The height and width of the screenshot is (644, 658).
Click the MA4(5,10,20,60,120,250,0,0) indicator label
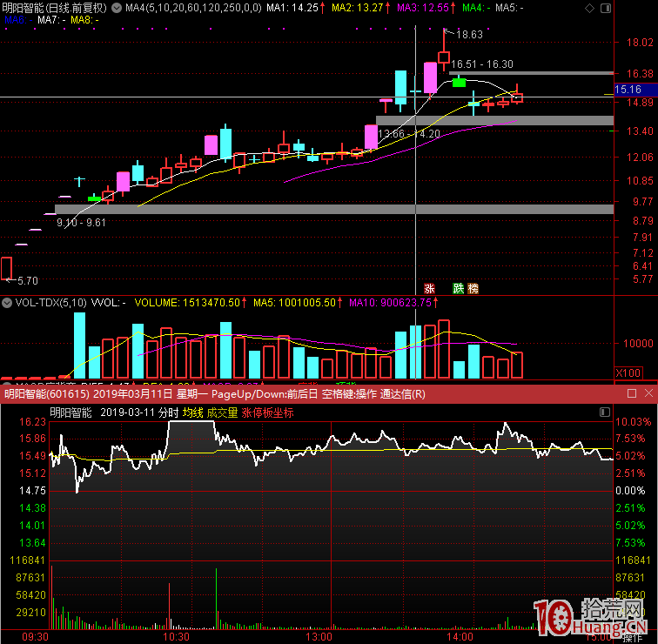tap(193, 8)
